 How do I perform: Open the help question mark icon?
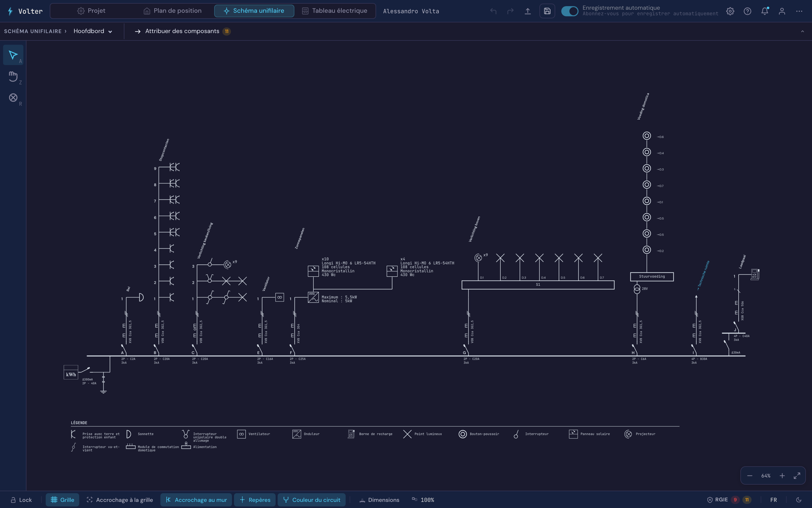click(x=747, y=11)
